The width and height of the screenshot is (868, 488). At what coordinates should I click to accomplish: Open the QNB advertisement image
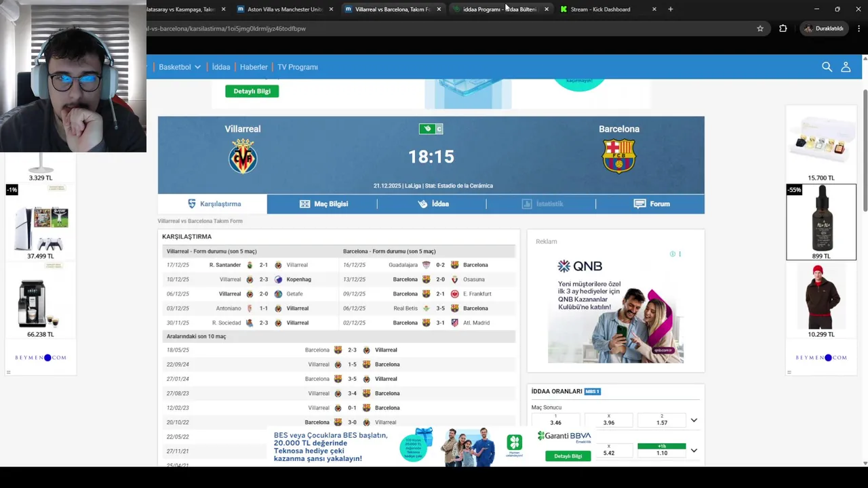[616, 308]
